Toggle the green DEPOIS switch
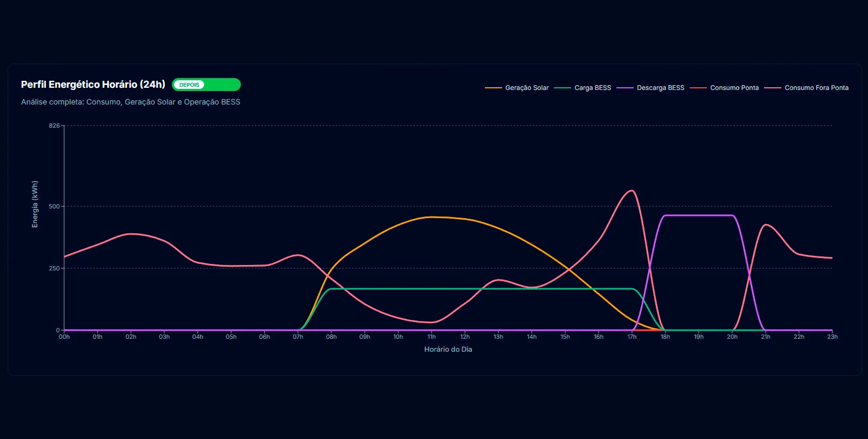 (206, 85)
